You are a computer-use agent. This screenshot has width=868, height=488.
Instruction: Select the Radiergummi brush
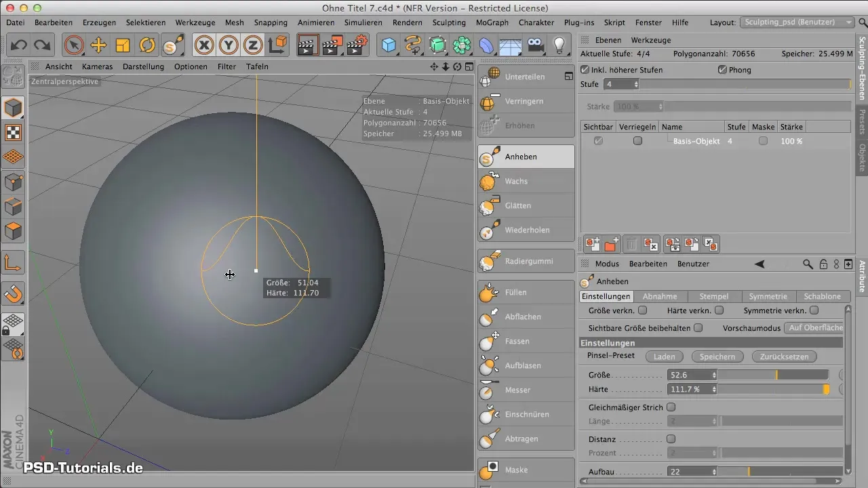point(526,261)
